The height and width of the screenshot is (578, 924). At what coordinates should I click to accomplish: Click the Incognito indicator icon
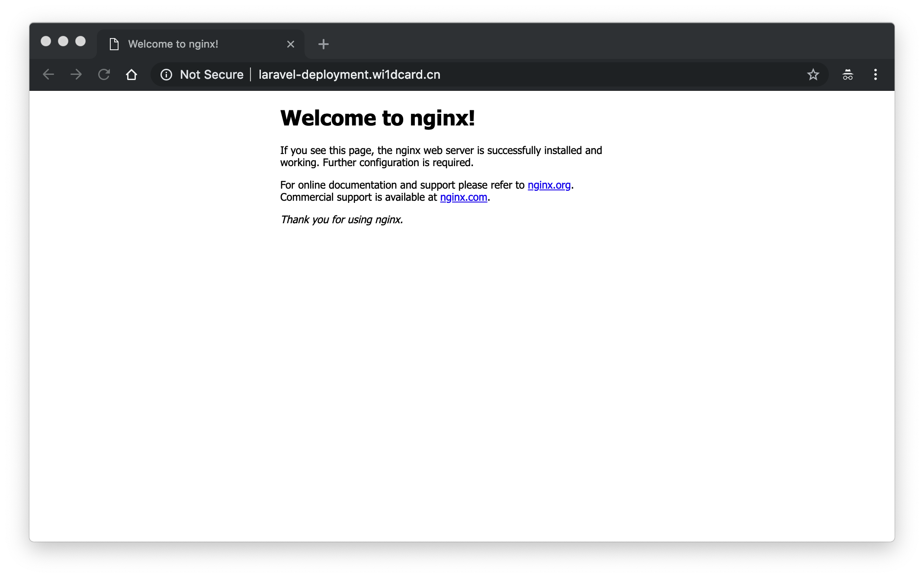[x=847, y=74]
